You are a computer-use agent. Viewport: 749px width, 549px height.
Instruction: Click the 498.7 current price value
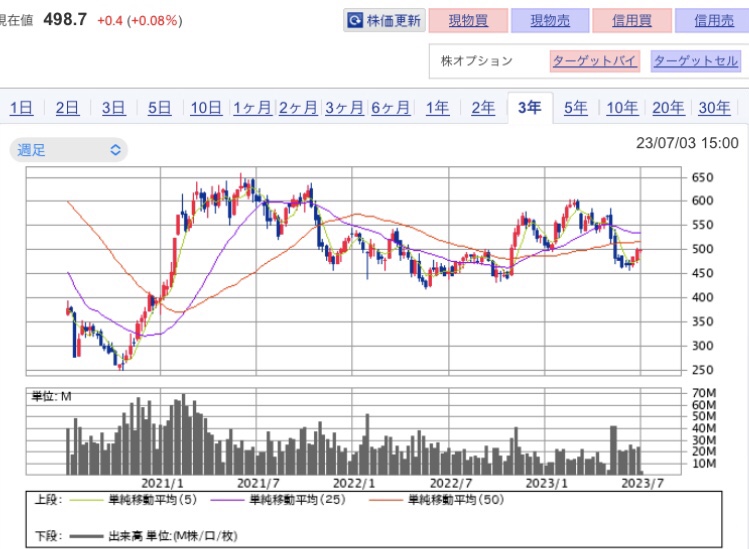tap(65, 20)
